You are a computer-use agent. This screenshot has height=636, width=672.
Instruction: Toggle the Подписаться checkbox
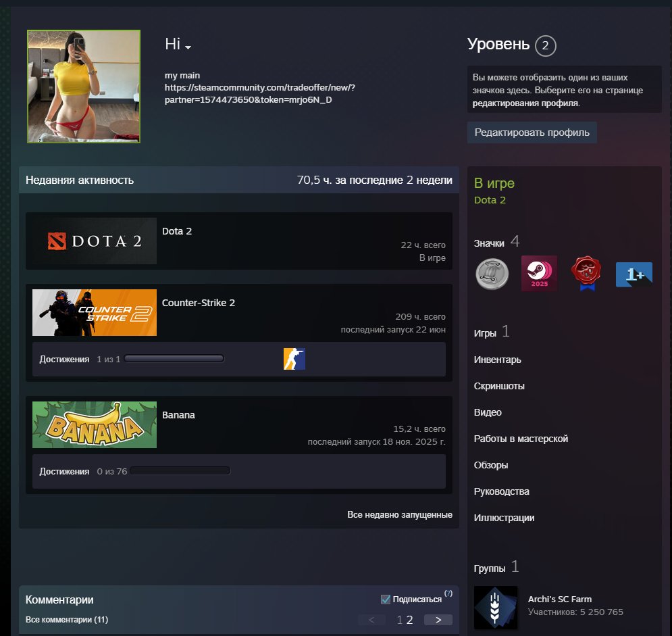[386, 600]
